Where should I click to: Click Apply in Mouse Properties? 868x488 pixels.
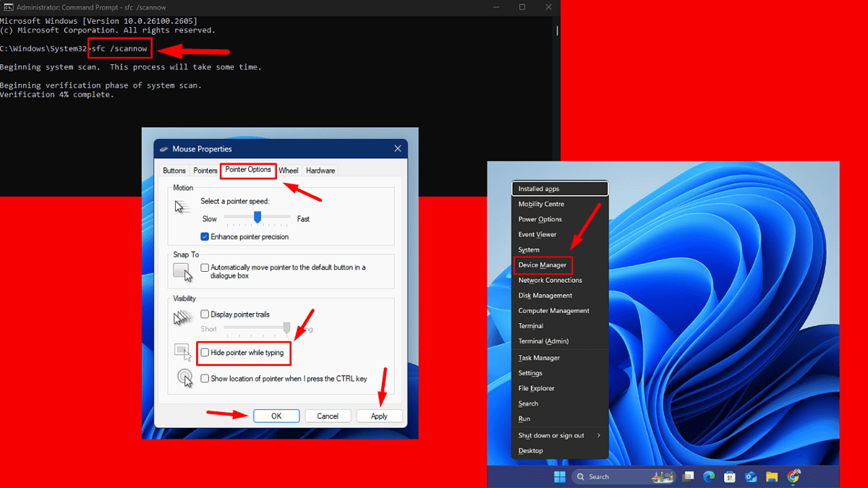(379, 416)
